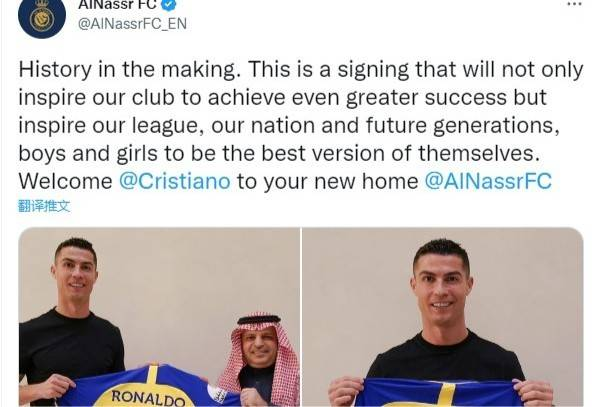Open the AlNassr FC display name
This screenshot has height=407, width=599.
click(118, 4)
